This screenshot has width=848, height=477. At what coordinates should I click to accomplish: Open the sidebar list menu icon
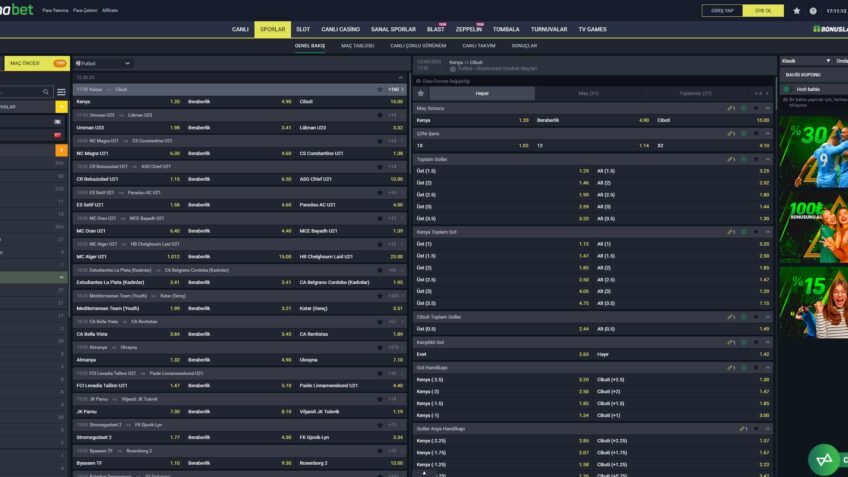(61, 92)
